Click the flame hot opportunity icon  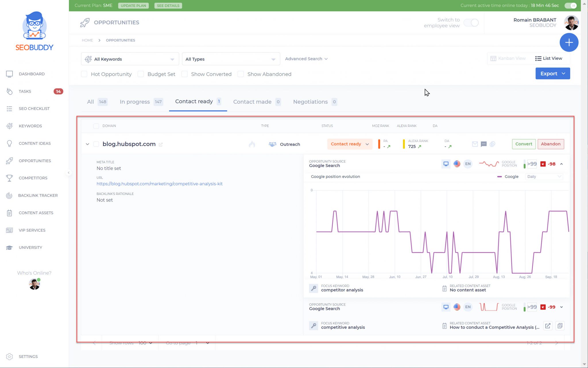pyautogui.click(x=252, y=145)
